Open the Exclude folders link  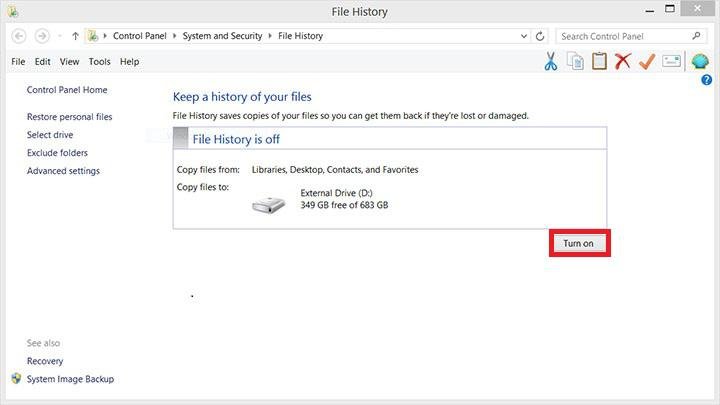57,153
